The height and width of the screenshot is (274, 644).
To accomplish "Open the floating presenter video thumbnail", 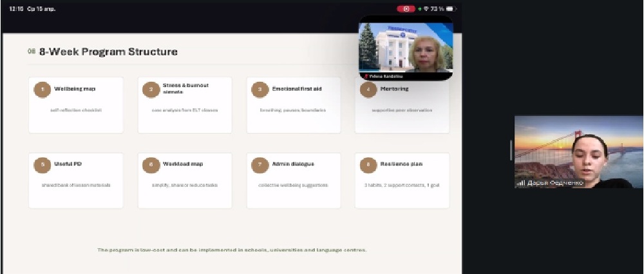I will click(x=406, y=48).
